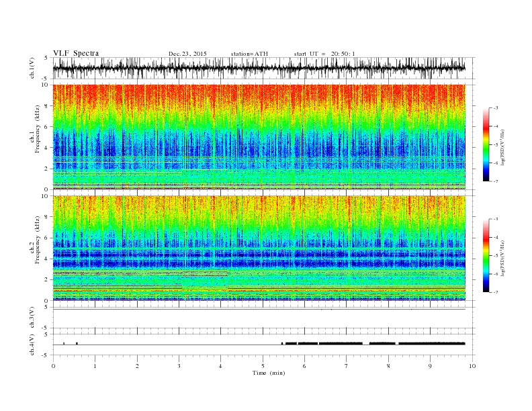Click the time axis tick label "2"

click(x=137, y=366)
